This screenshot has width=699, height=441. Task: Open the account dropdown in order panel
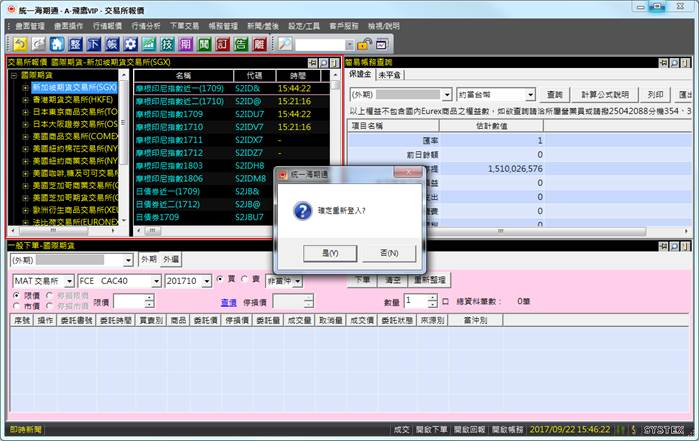pos(128,260)
